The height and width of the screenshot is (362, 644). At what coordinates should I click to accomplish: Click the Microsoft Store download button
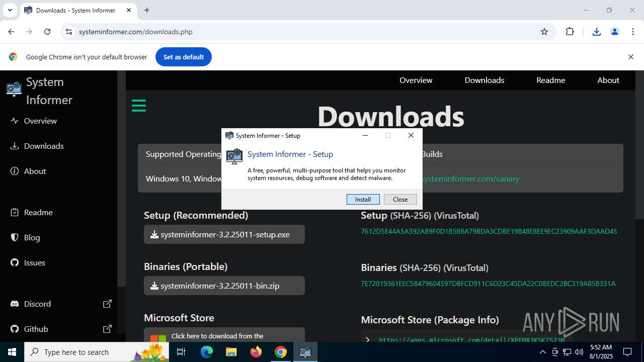pyautogui.click(x=224, y=335)
